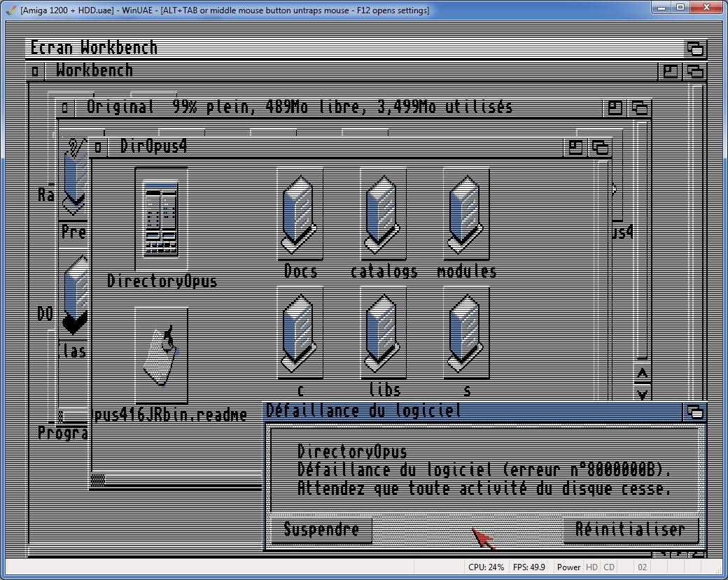Click the Réinitialiser button
The width and height of the screenshot is (728, 580).
tap(631, 530)
